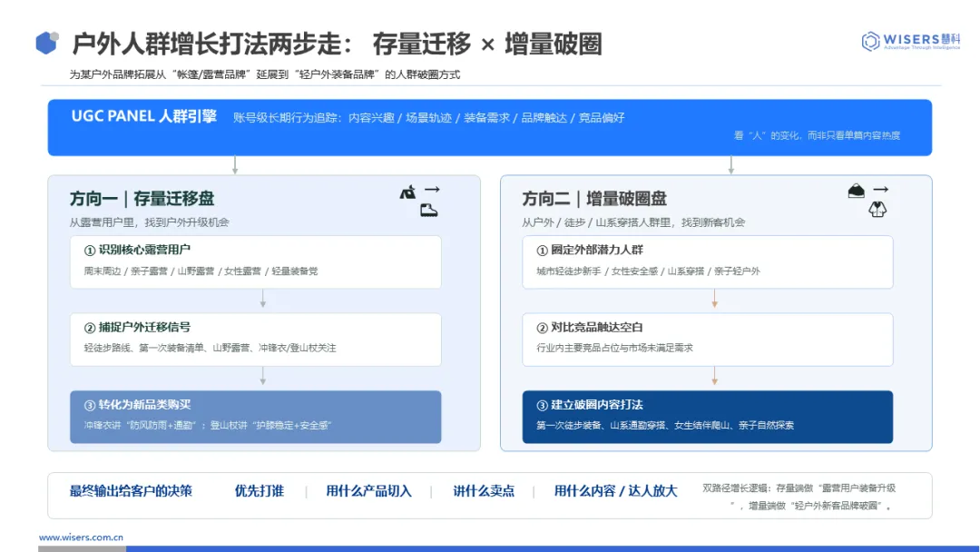
Task: Click the 用什么内容 / 达人放大 item
Action: click(x=615, y=491)
